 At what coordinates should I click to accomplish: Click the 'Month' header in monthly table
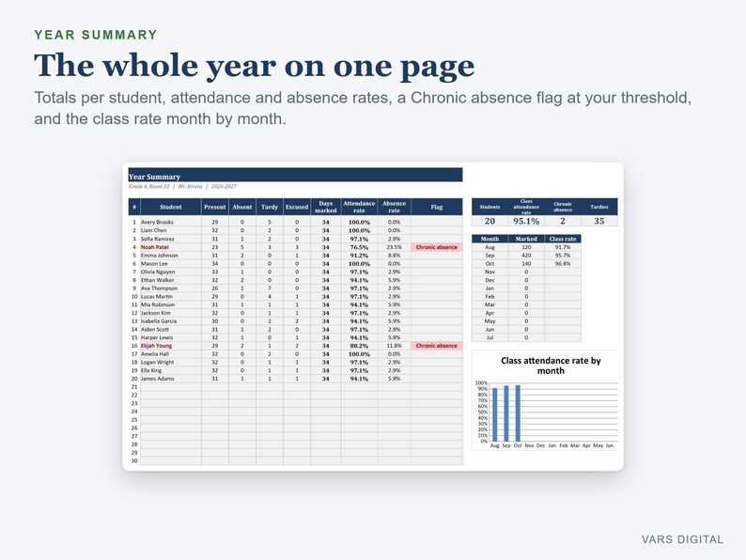[x=490, y=239]
